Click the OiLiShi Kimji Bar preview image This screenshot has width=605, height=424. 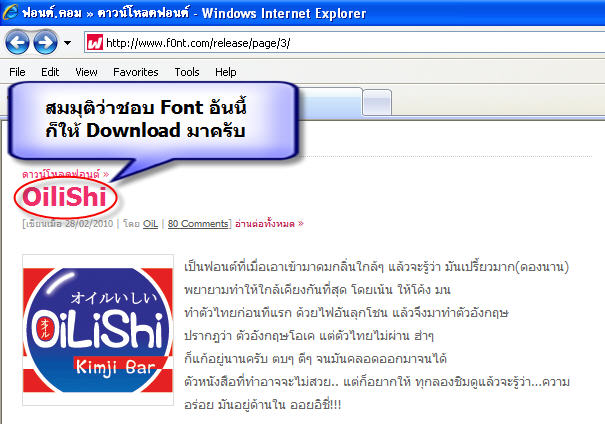tap(98, 326)
